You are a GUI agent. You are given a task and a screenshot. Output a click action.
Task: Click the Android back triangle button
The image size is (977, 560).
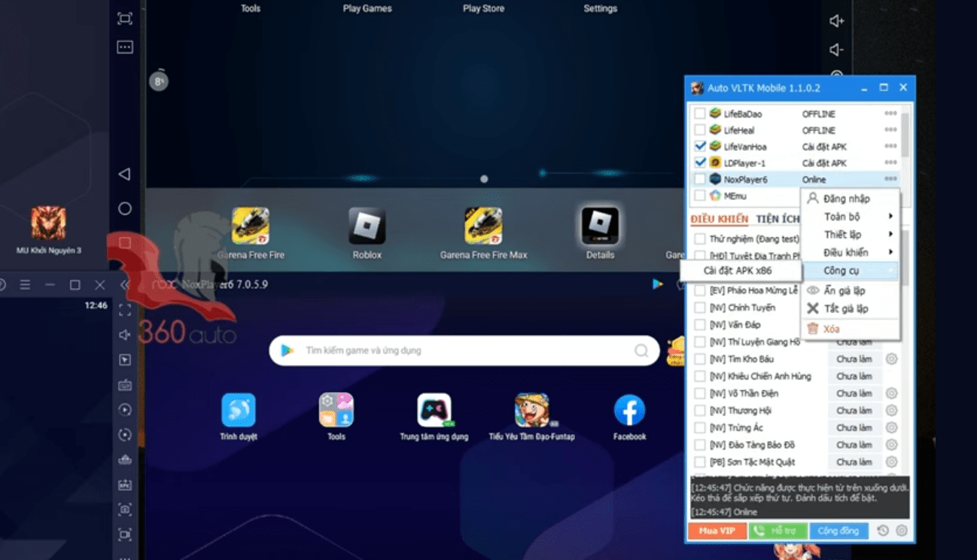[125, 175]
